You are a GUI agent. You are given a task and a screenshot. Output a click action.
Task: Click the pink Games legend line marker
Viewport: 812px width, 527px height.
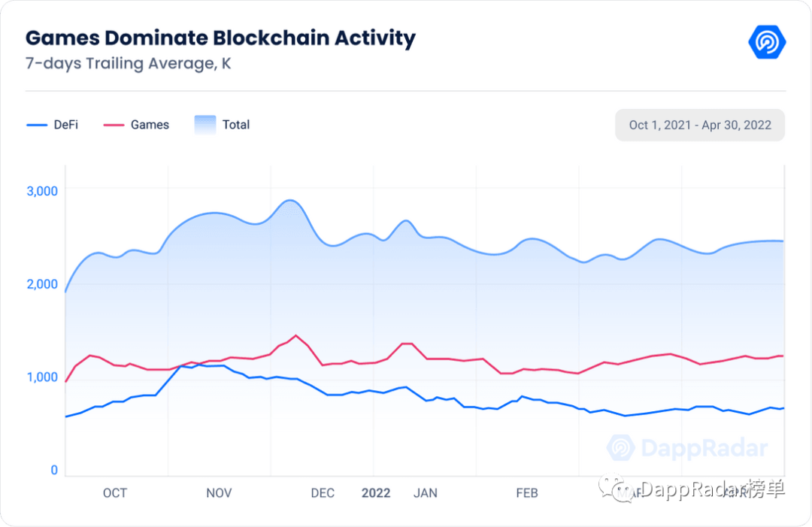pos(113,125)
